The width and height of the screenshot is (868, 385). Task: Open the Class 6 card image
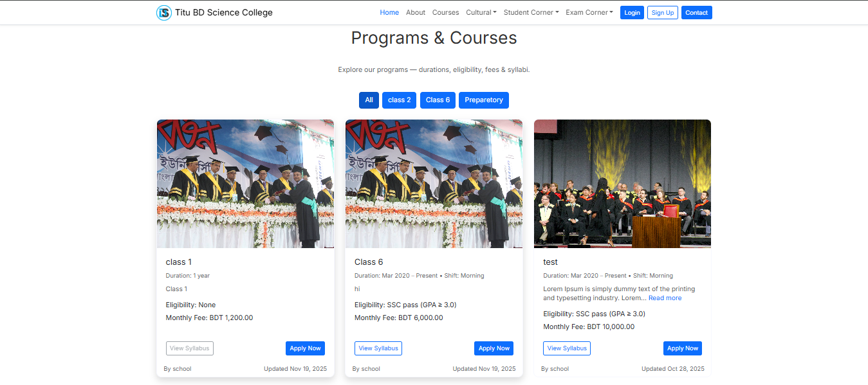[x=434, y=184]
